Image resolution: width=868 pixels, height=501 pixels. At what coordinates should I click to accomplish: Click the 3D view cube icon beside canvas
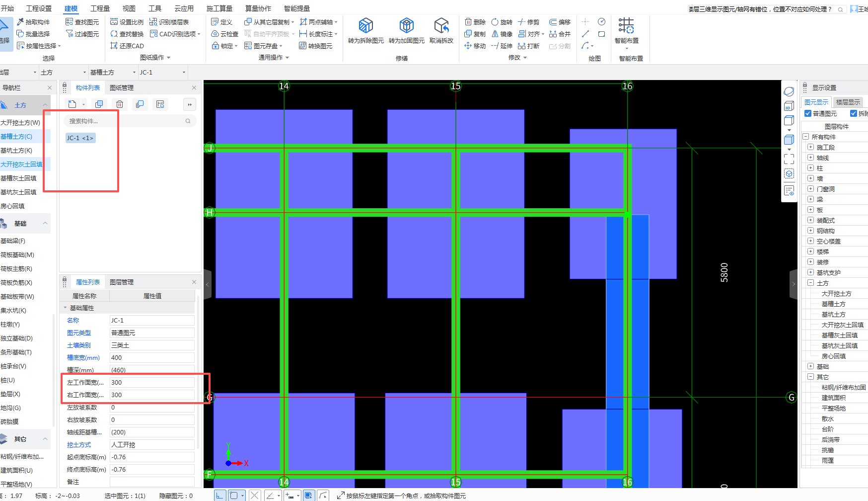789,106
